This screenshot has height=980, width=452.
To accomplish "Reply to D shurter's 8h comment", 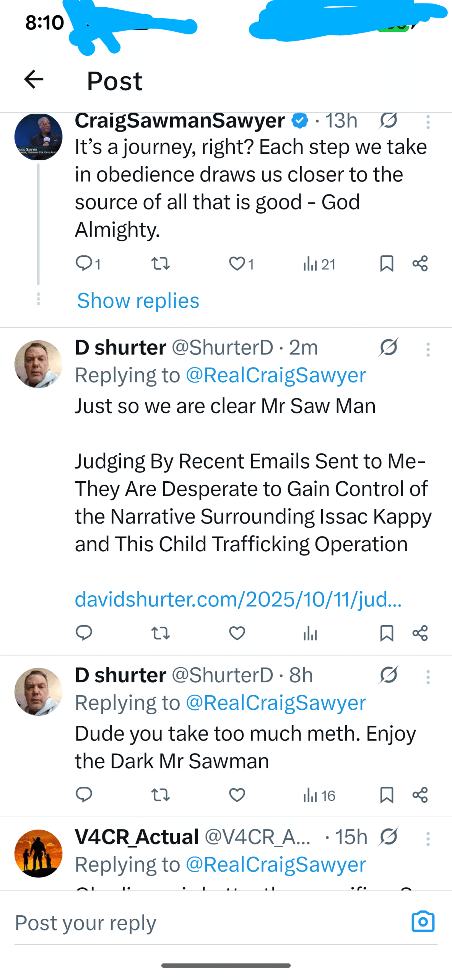I will click(84, 795).
